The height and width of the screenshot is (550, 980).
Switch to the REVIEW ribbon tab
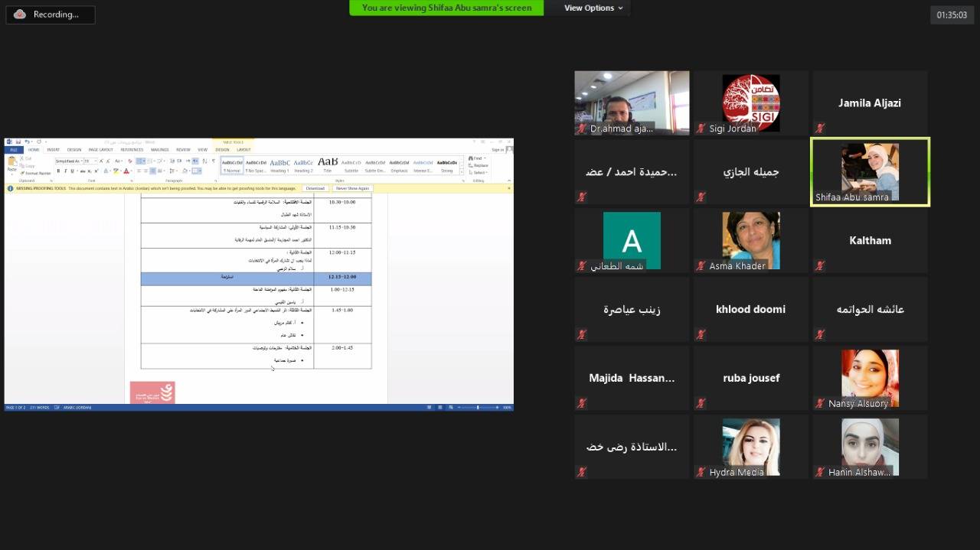pyautogui.click(x=183, y=150)
